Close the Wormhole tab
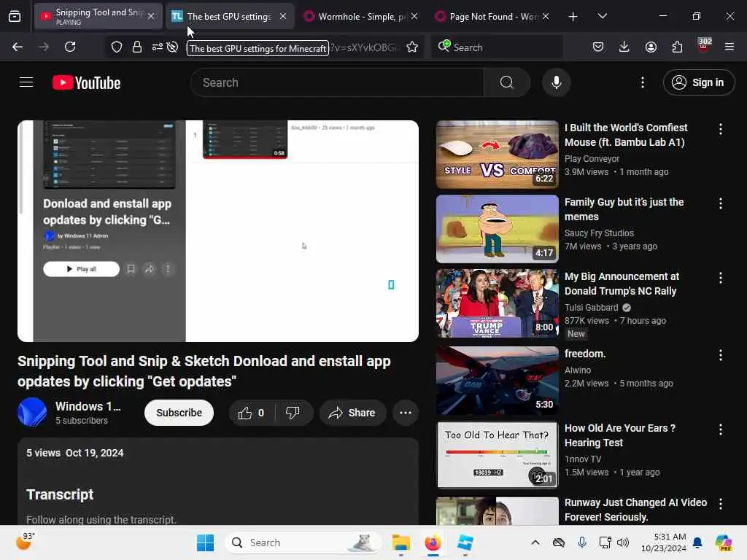747x560 pixels. [414, 16]
